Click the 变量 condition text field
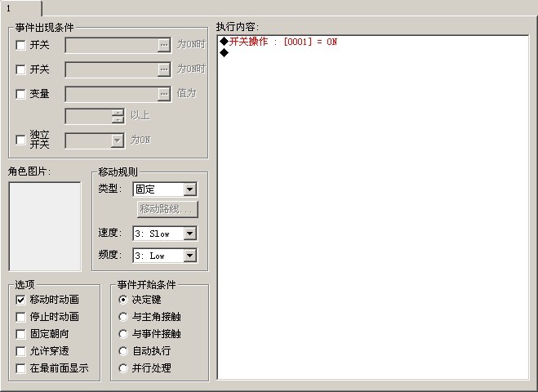 click(x=112, y=94)
